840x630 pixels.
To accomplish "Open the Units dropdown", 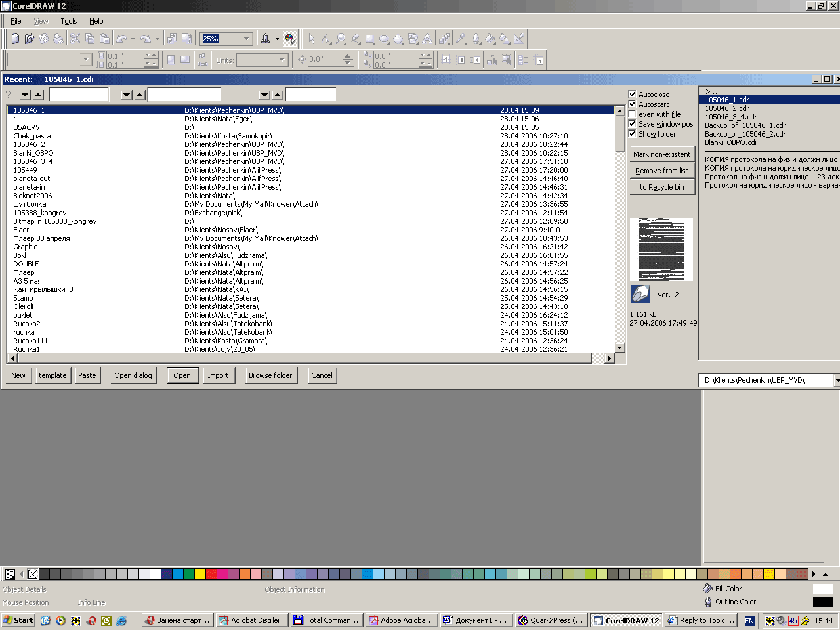I will [282, 60].
